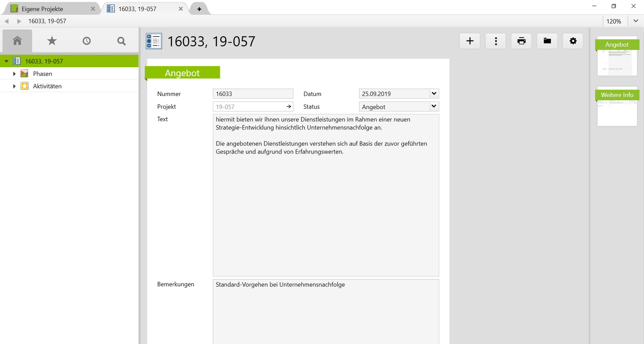Viewport: 644px width, 344px height.
Task: Collapse the 16033, 19-057 tree node
Action: 6,61
